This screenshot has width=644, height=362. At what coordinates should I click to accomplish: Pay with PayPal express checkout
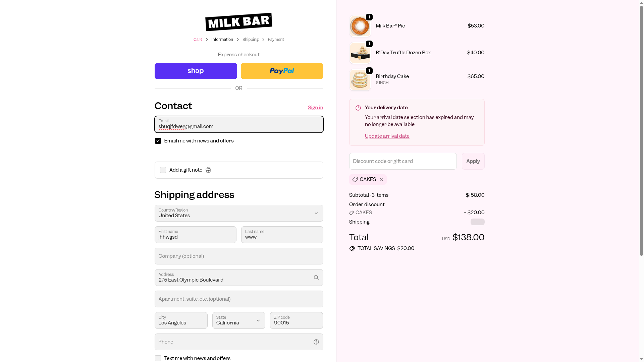pyautogui.click(x=282, y=71)
